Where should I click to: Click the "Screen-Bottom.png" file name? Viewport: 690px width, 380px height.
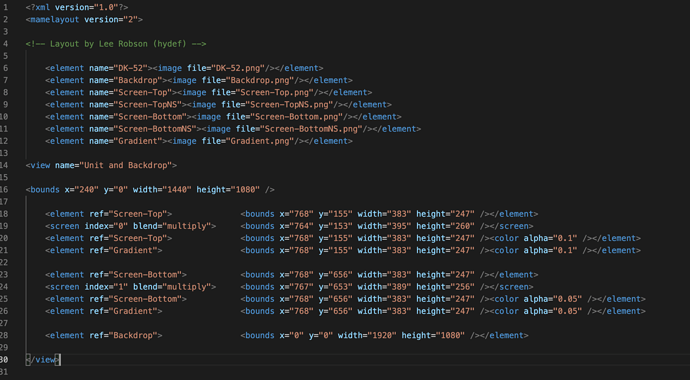(297, 117)
